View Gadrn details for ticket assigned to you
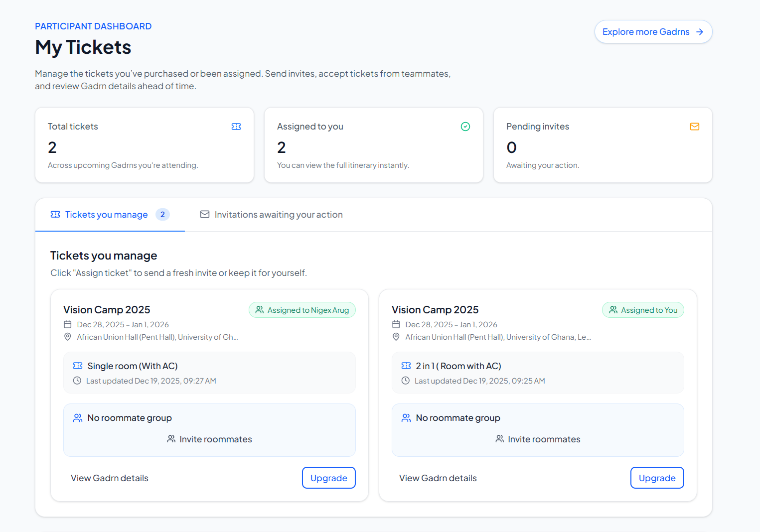 point(438,478)
